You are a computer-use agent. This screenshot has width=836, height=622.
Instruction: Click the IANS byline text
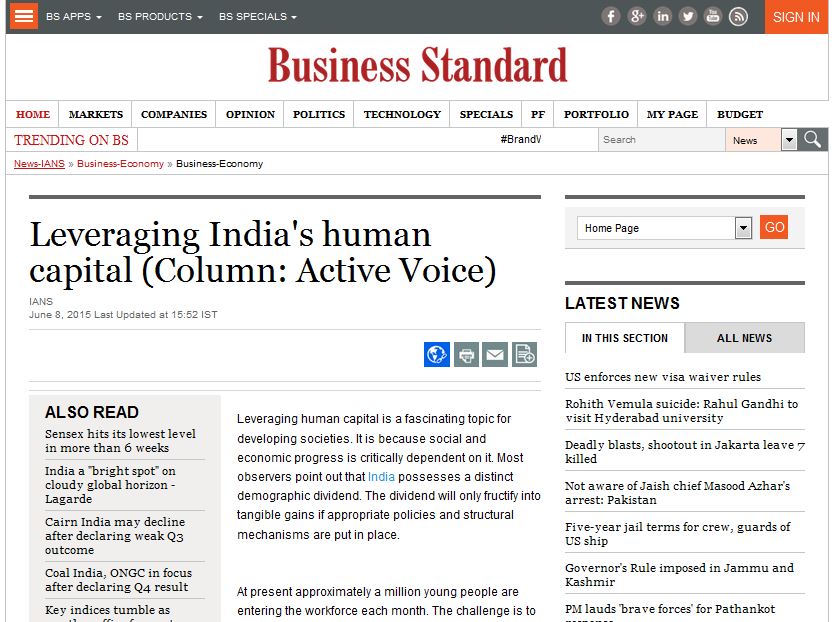[x=41, y=302]
